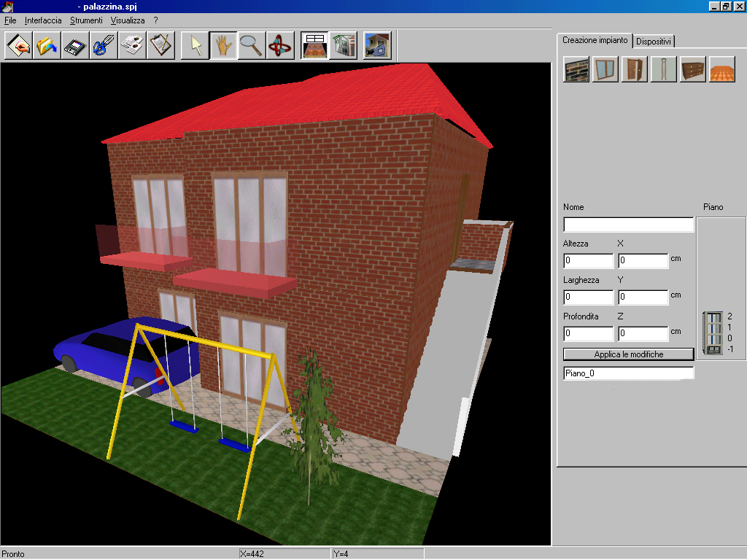The width and height of the screenshot is (747, 560).
Task: Toggle the camera house view button
Action: (377, 46)
